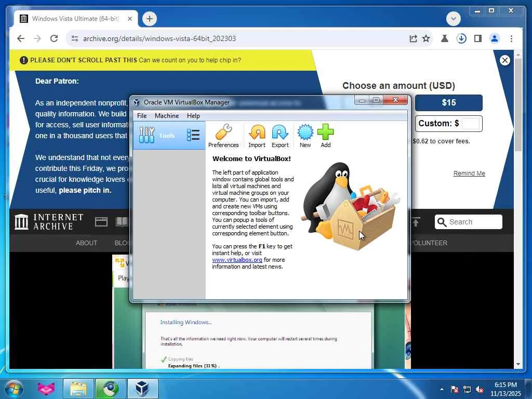Screen dimensions: 532x399
Task: Open Windows Explorer from the taskbar
Action: tap(78, 389)
